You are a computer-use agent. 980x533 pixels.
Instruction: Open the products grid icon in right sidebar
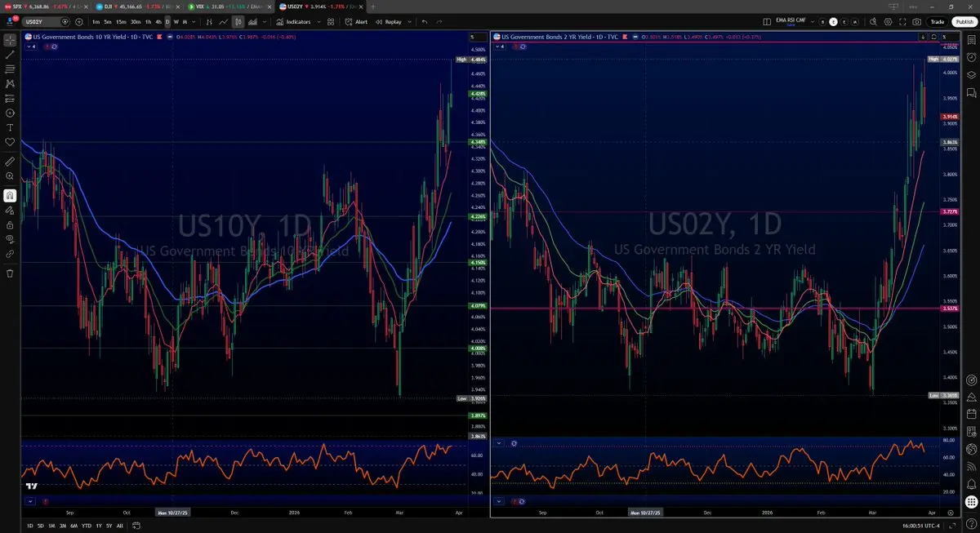click(x=971, y=501)
